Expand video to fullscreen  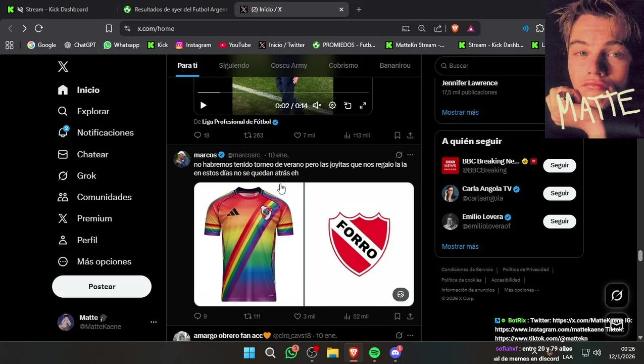pyautogui.click(x=363, y=105)
